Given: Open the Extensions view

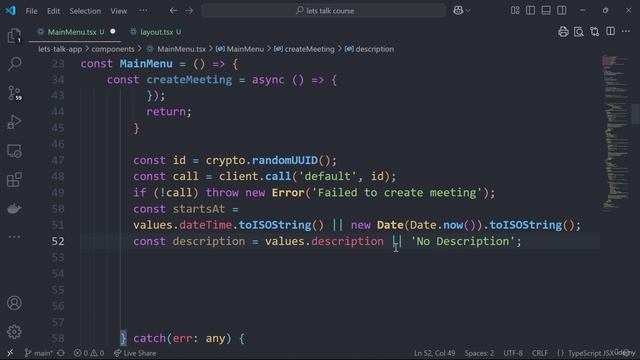Looking at the screenshot, I should (14, 180).
